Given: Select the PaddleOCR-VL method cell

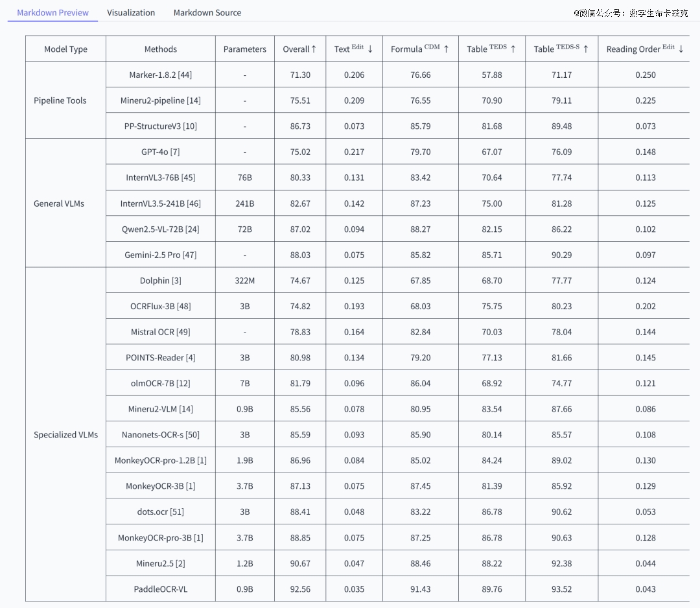Looking at the screenshot, I should [160, 589].
